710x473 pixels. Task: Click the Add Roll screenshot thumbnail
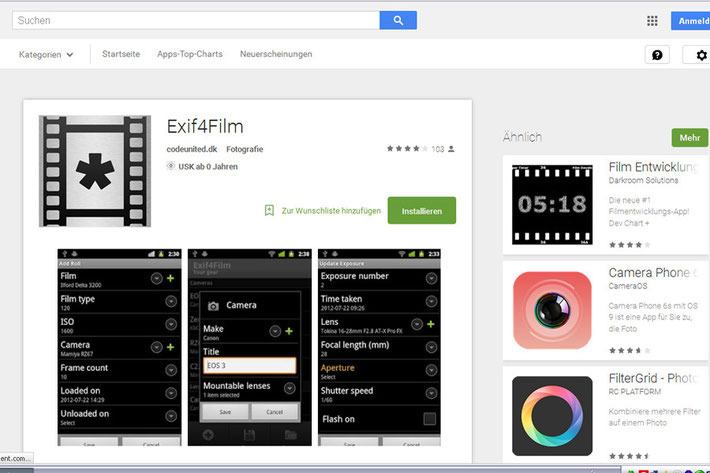(119, 347)
